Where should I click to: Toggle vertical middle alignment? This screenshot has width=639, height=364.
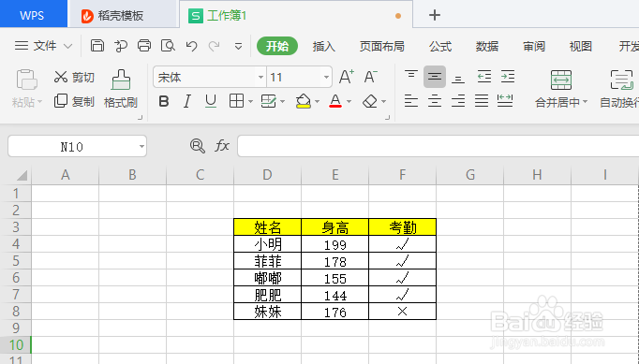435,77
